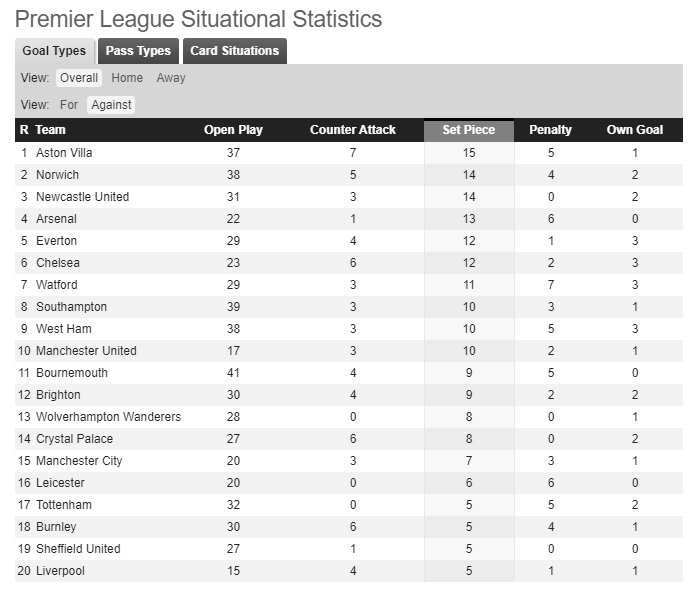Open the Card Situations tab

click(234, 51)
